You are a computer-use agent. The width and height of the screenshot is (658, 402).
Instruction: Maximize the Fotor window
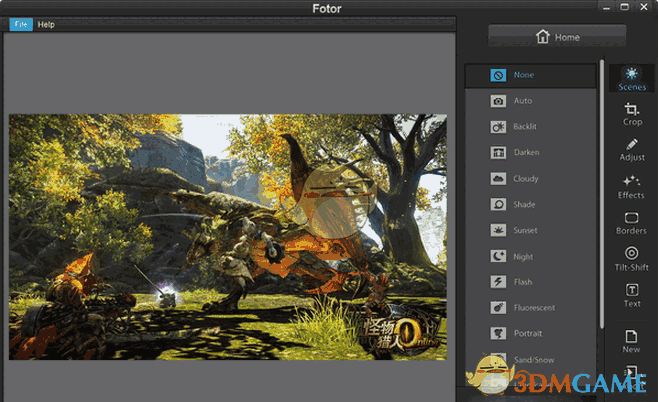click(x=625, y=7)
